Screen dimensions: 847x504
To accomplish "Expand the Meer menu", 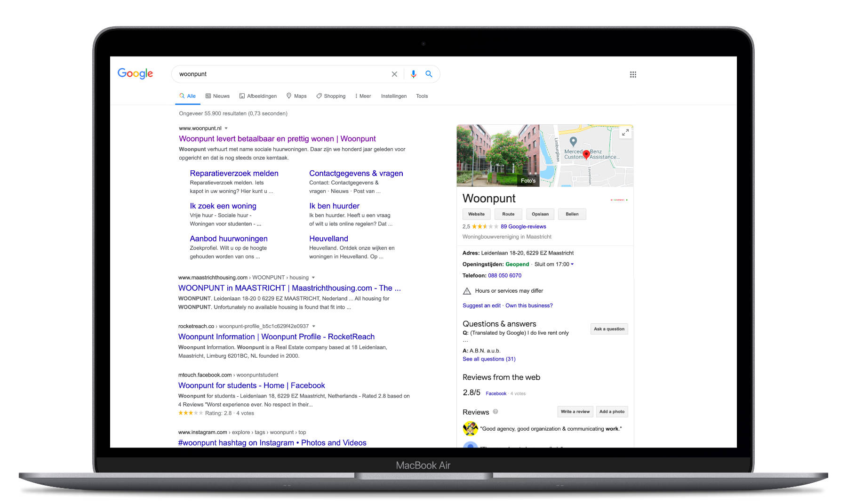I will 363,96.
